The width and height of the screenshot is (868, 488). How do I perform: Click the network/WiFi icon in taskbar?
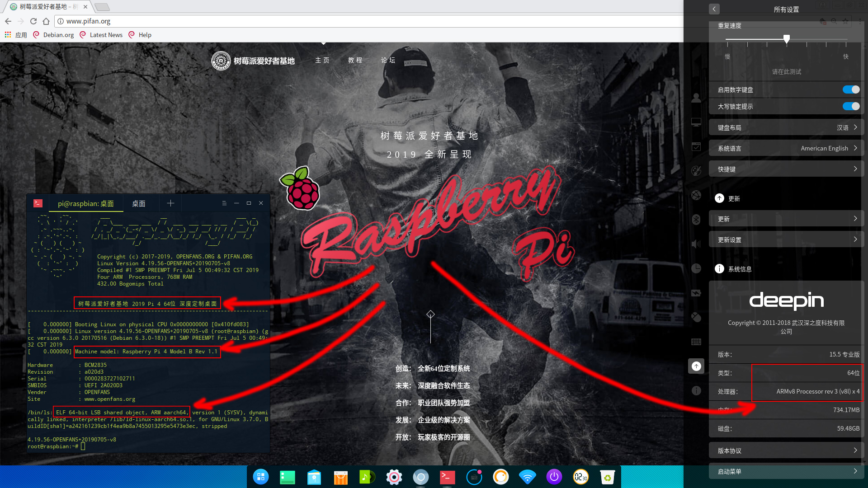[x=528, y=477]
